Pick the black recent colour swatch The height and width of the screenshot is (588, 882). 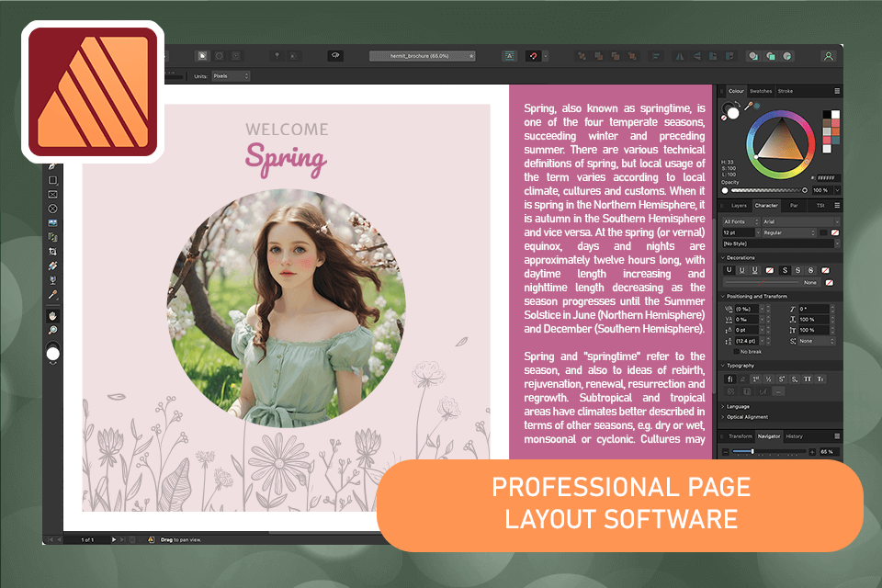(x=826, y=114)
